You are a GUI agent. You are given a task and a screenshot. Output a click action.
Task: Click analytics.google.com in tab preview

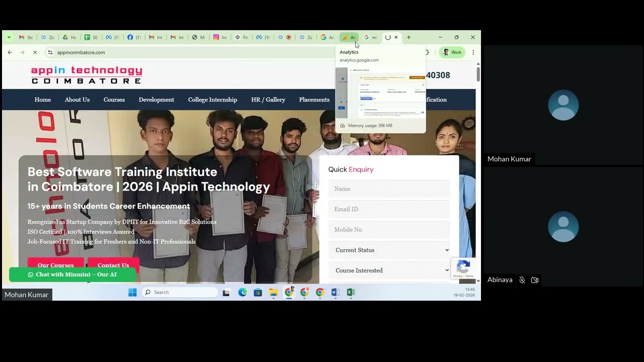359,60
